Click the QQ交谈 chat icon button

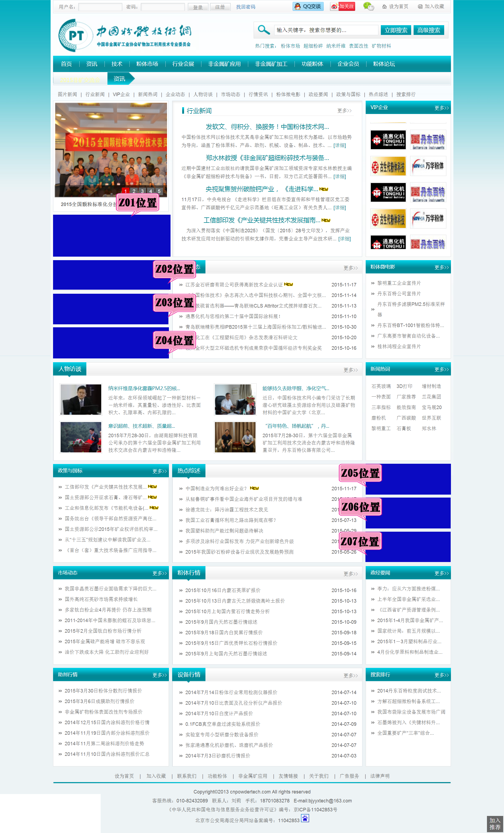(308, 6)
